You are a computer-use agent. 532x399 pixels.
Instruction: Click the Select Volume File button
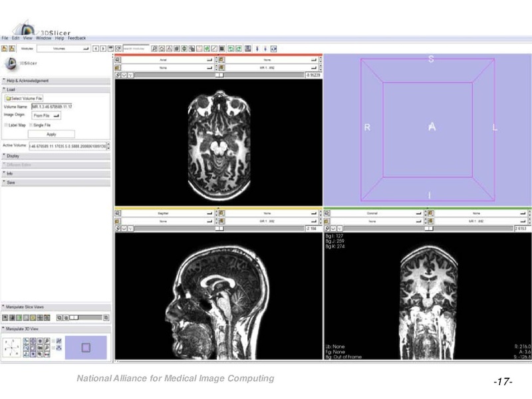pyautogui.click(x=24, y=98)
